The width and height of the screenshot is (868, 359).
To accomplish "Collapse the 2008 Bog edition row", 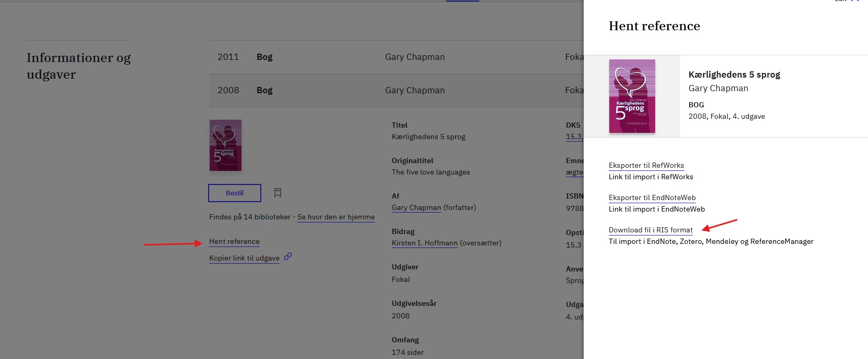I will click(x=396, y=91).
